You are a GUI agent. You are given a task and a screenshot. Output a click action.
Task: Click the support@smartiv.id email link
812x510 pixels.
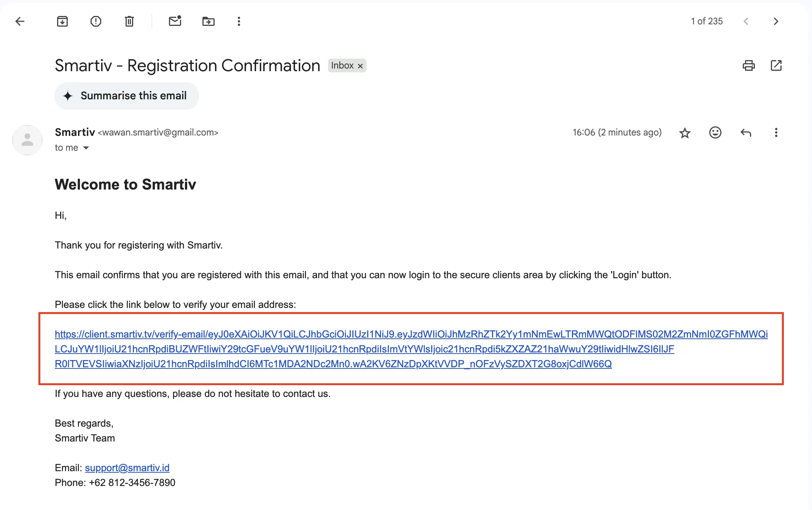[127, 468]
